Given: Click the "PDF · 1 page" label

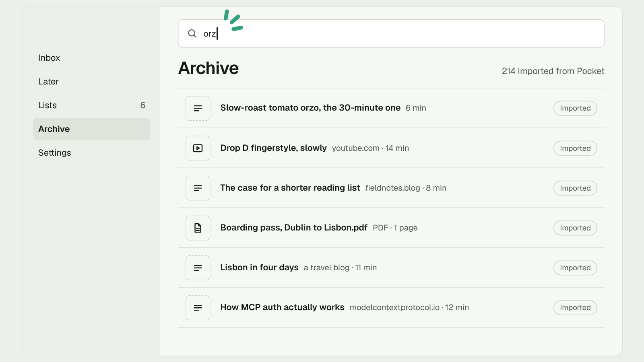Looking at the screenshot, I should pos(395,228).
